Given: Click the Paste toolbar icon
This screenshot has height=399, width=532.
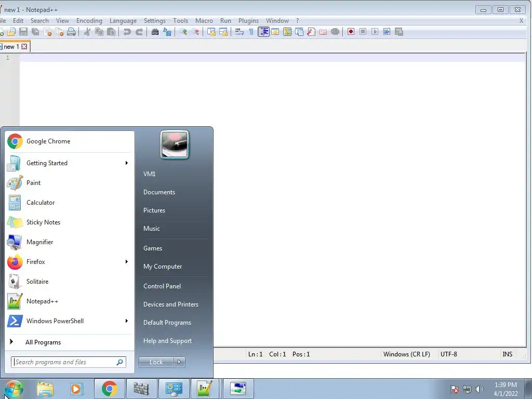Looking at the screenshot, I should (x=111, y=32).
